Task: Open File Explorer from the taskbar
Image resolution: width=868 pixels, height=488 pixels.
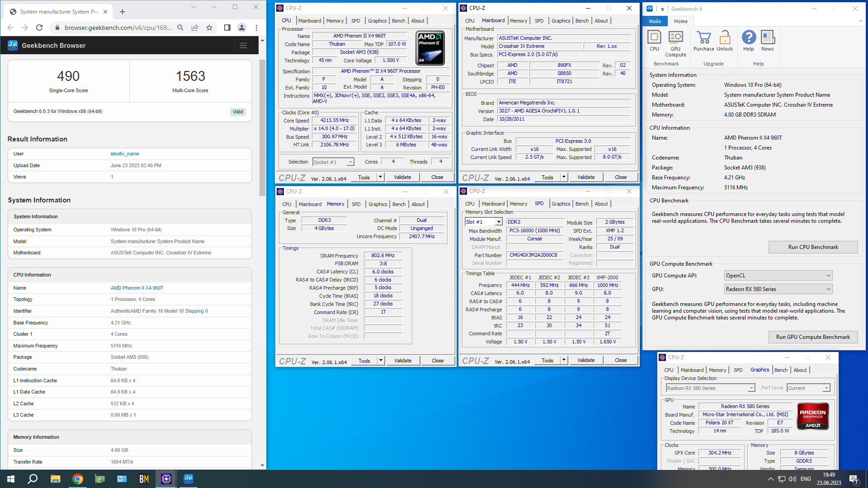Action: tap(55, 479)
